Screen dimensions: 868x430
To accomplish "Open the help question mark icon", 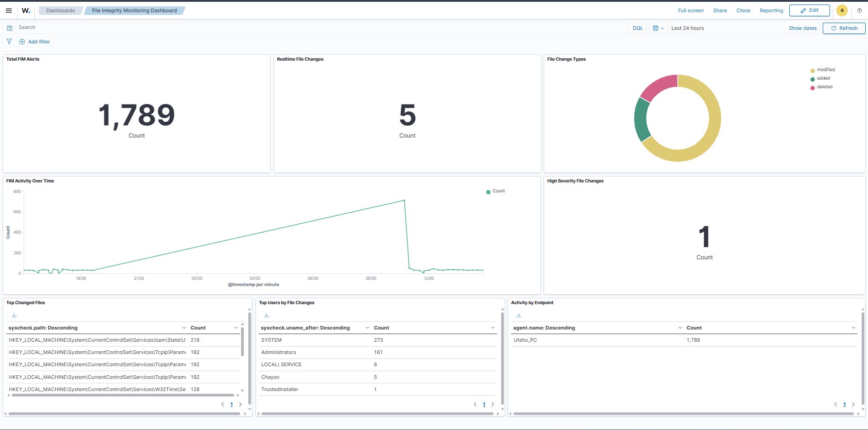I will tap(859, 10).
